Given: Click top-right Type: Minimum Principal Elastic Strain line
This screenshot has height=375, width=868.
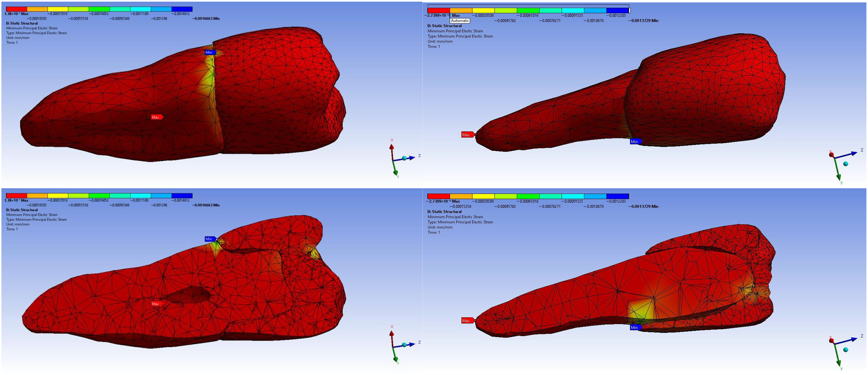Looking at the screenshot, I should pyautogui.click(x=460, y=36).
